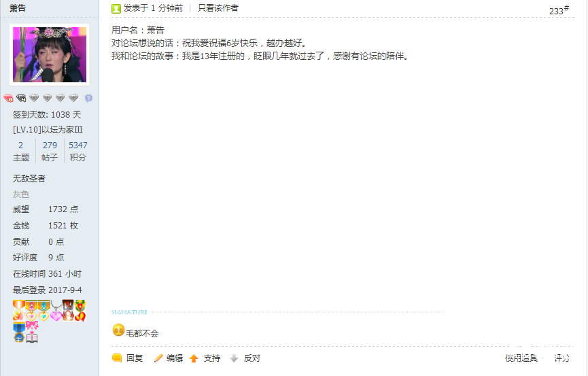Click the 使用道具 link

[521, 358]
